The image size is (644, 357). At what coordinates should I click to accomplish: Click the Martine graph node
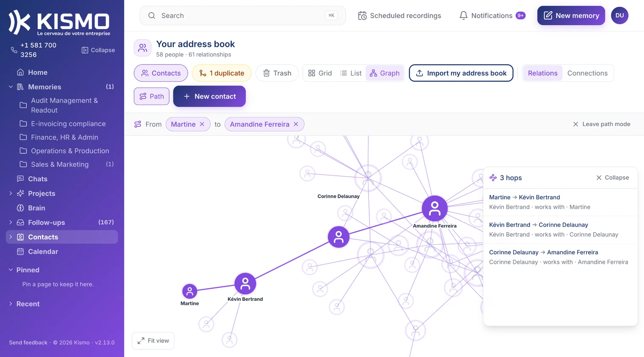(x=190, y=291)
